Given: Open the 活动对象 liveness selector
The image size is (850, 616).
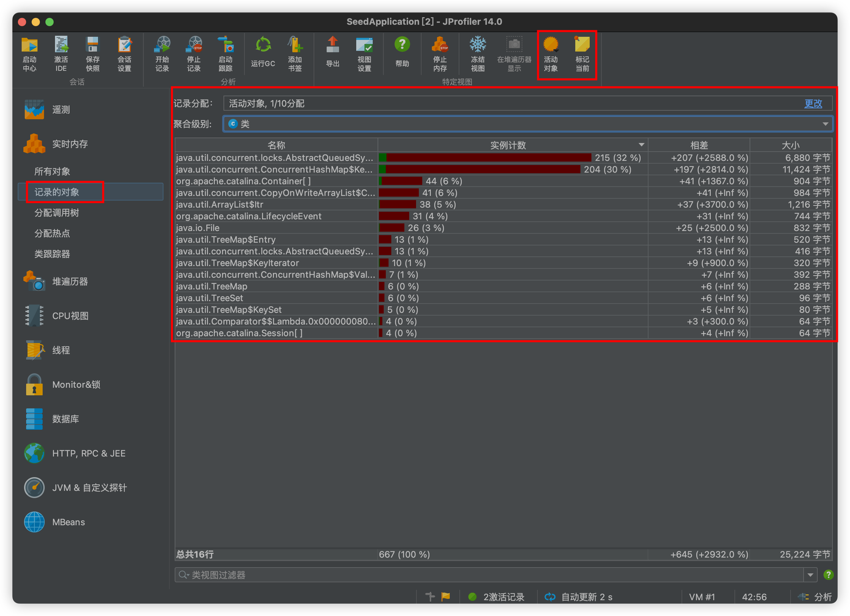Looking at the screenshot, I should point(551,54).
